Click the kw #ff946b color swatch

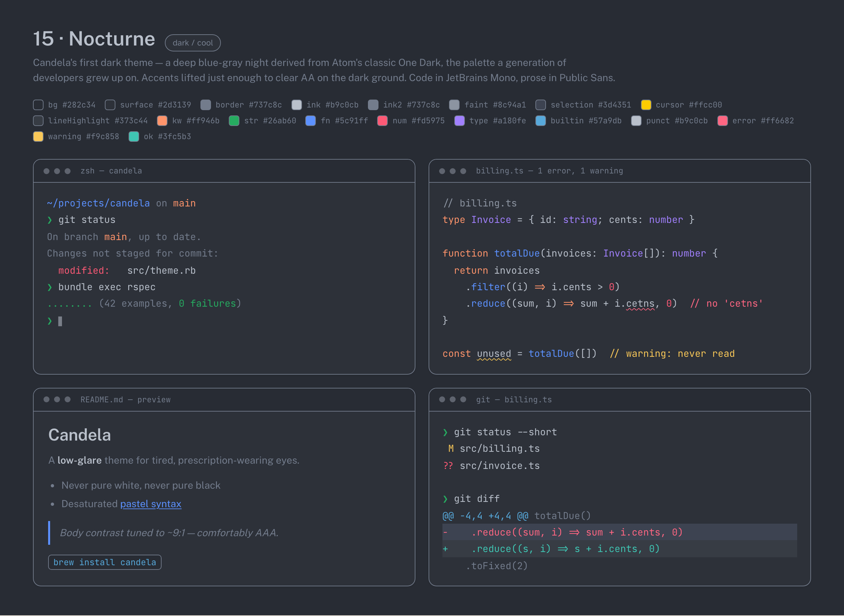point(162,121)
